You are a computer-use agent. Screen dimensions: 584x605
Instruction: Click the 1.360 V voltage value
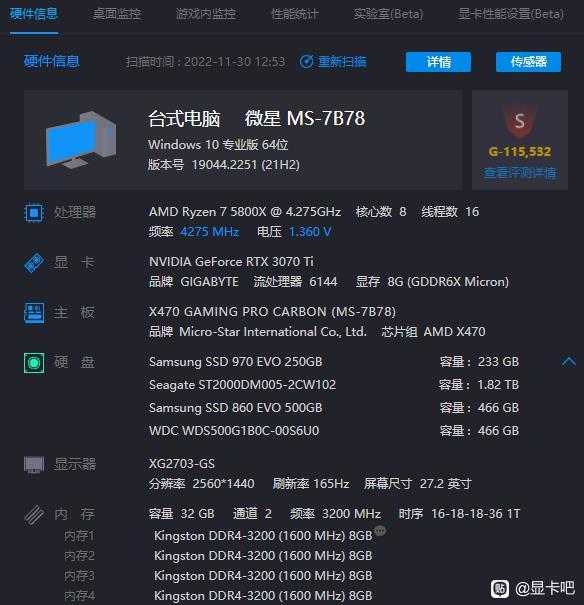click(310, 232)
